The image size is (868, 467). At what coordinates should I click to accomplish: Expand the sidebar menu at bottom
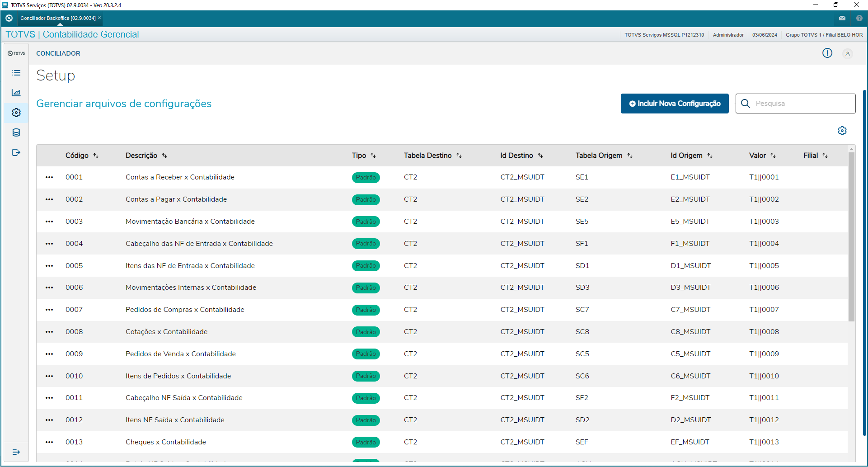(x=16, y=452)
